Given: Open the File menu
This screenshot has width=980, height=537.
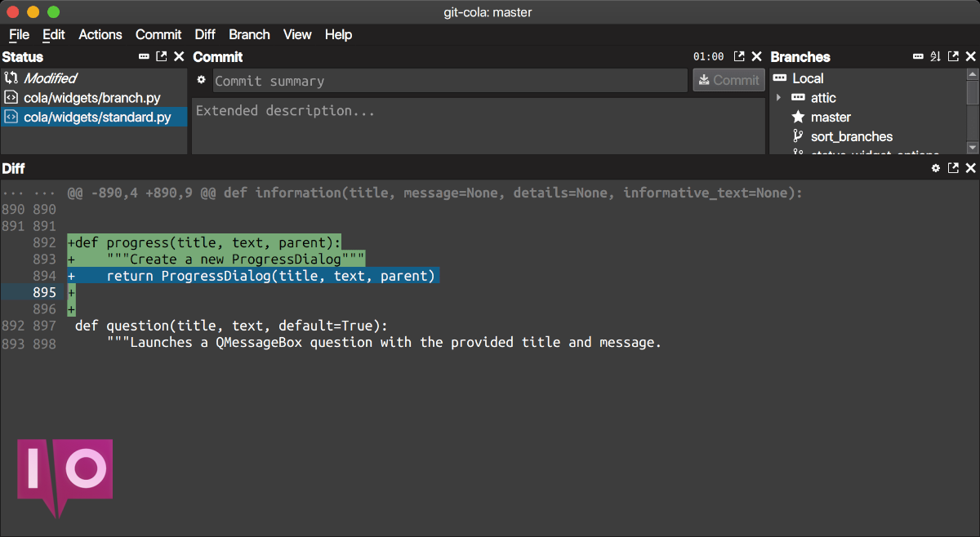Looking at the screenshot, I should click(19, 34).
